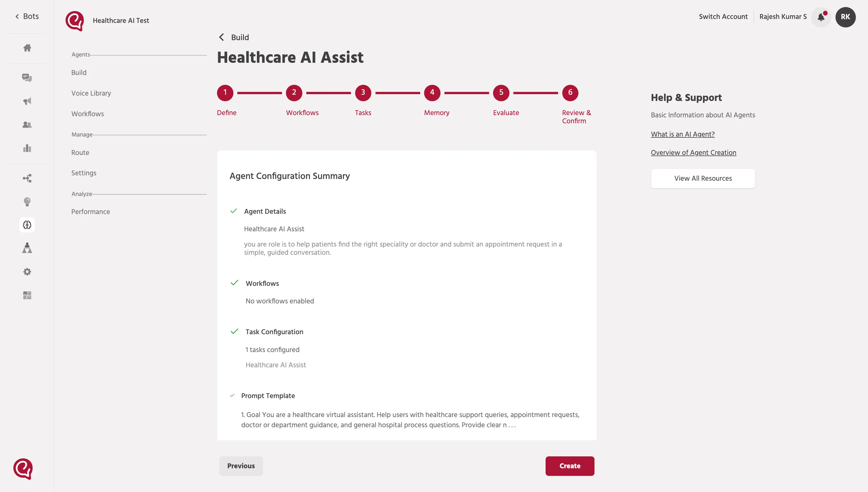This screenshot has width=868, height=492.
Task: Go to step 1 Define
Action: click(x=225, y=92)
